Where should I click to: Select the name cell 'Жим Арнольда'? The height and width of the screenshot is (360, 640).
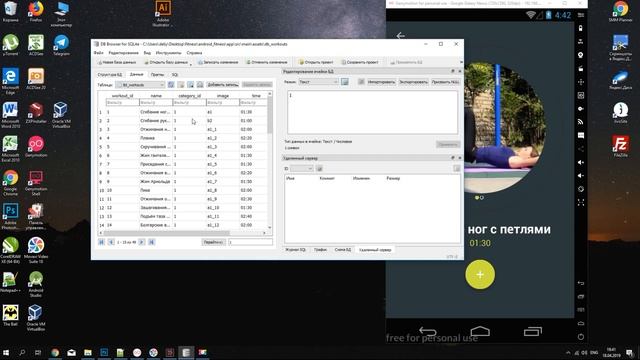click(156, 182)
